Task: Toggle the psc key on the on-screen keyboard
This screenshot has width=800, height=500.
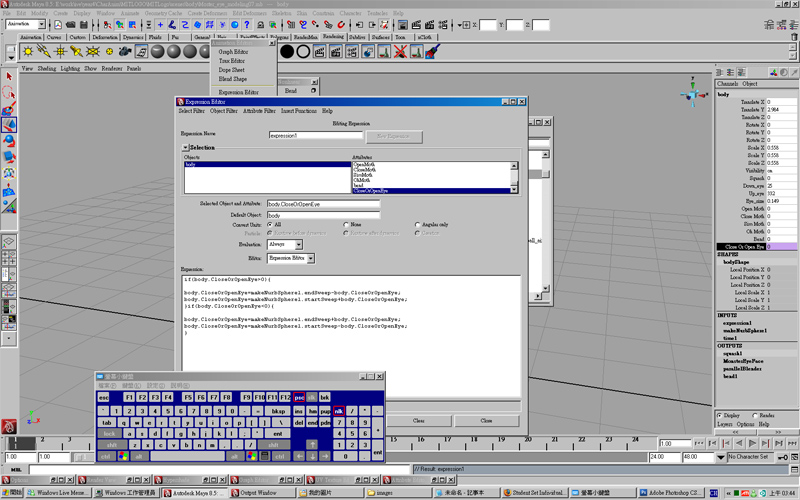Action: (299, 397)
